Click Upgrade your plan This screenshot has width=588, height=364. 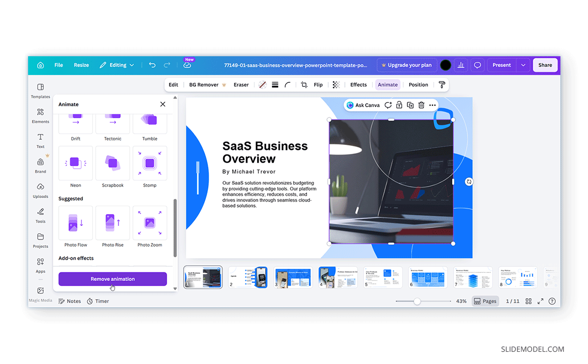click(x=406, y=65)
